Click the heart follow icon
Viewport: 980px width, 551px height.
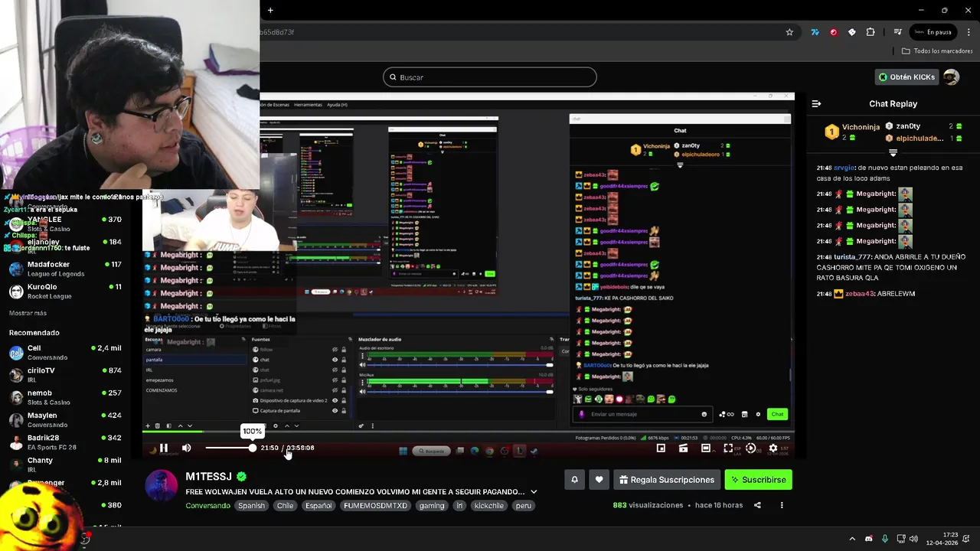[599, 480]
